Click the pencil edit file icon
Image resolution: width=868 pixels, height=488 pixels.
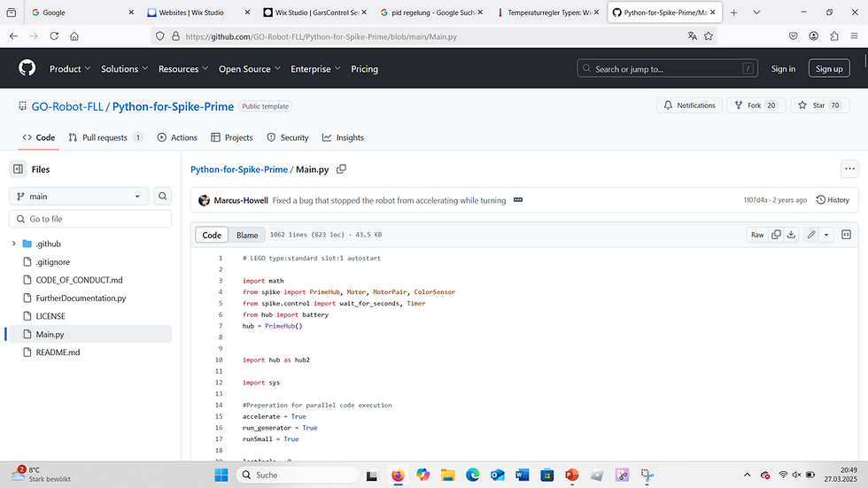point(811,235)
